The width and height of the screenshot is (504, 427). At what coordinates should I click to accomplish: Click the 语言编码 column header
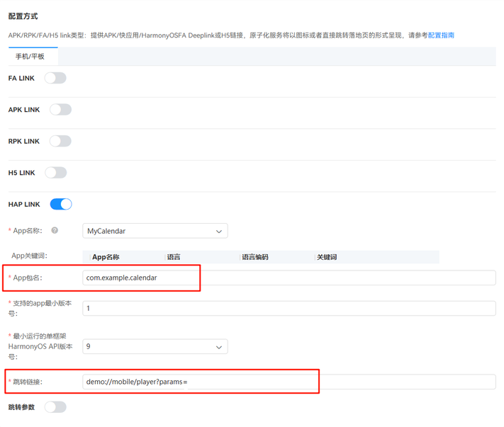point(255,257)
